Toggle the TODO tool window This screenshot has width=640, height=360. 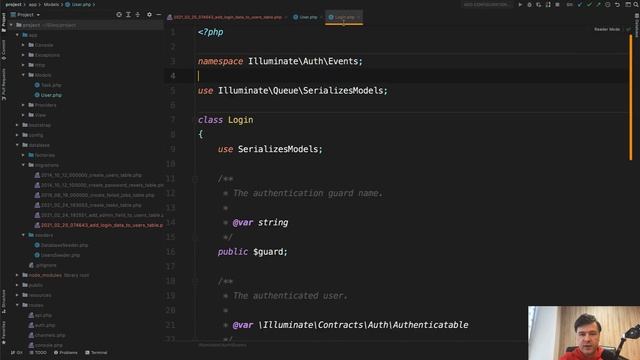pyautogui.click(x=38, y=353)
